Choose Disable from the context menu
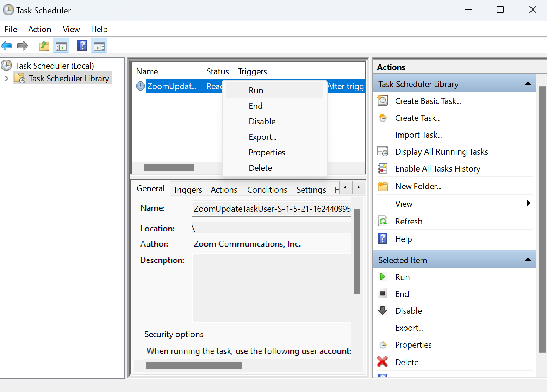The image size is (547, 392). click(x=275, y=122)
